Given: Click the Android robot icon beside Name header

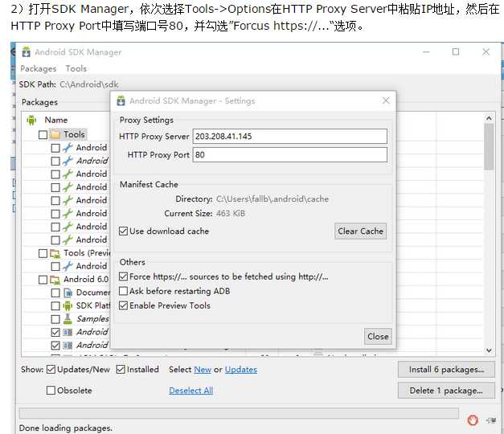Looking at the screenshot, I should click(x=31, y=121).
